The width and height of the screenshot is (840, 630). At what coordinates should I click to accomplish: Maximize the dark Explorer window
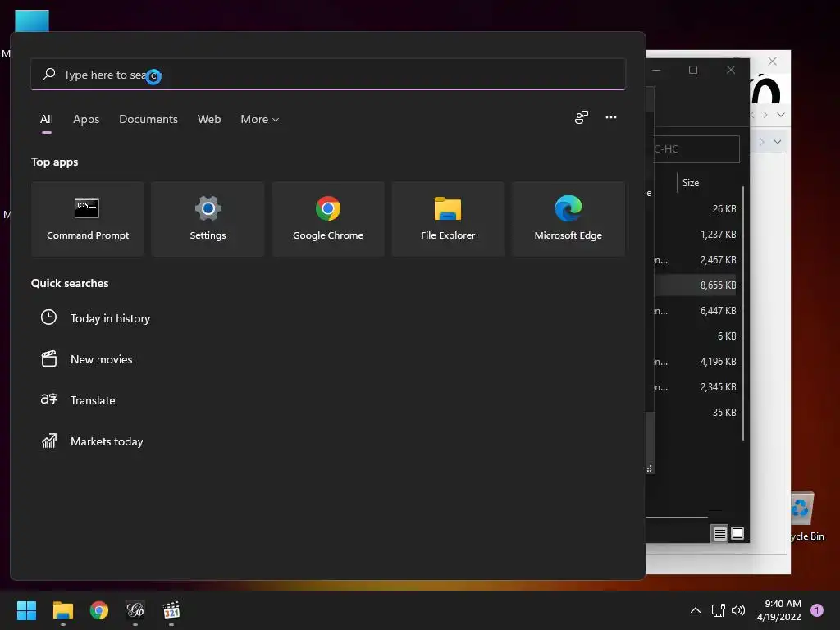coord(692,70)
